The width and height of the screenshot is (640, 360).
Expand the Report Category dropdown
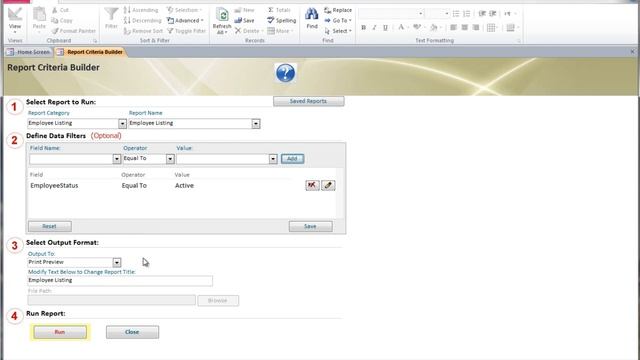click(122, 123)
